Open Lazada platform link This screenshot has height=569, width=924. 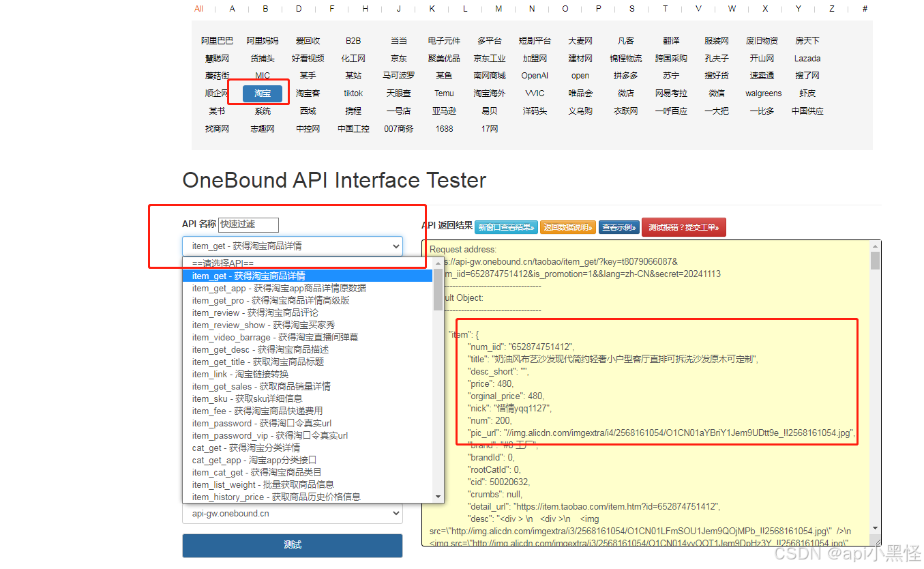point(807,59)
